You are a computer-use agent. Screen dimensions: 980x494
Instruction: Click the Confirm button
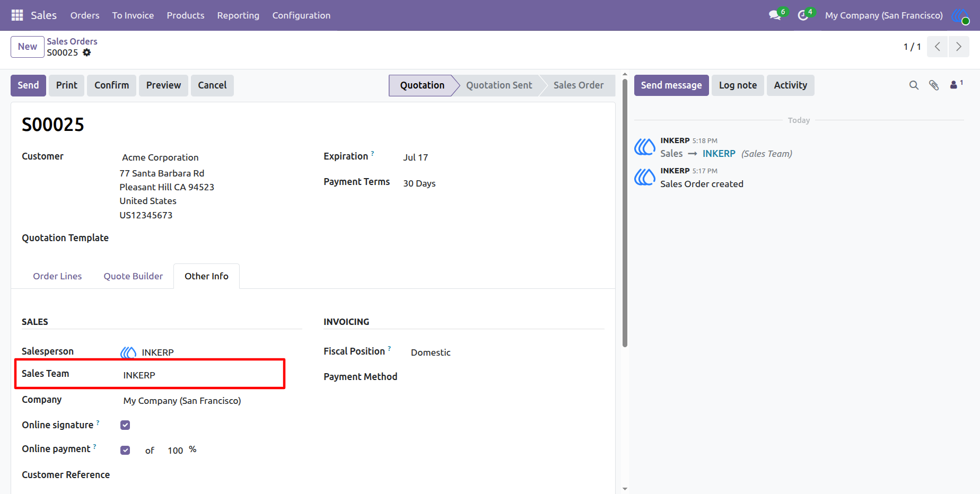(112, 85)
